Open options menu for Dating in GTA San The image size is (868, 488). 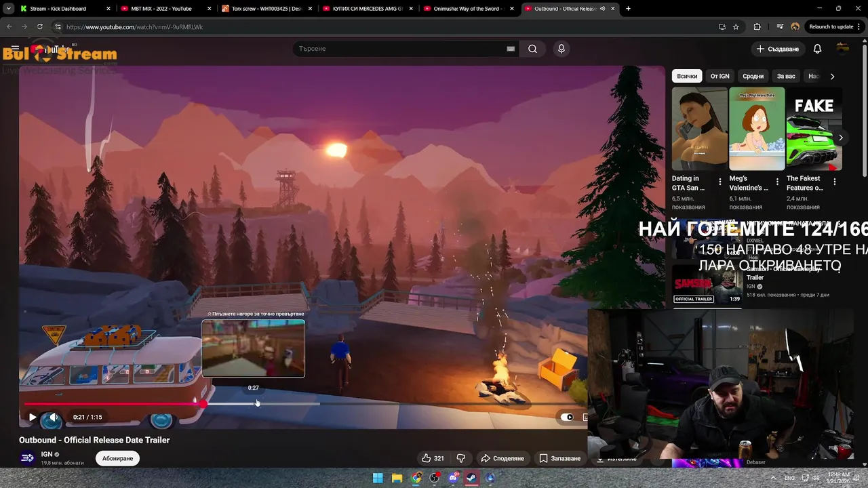click(720, 182)
